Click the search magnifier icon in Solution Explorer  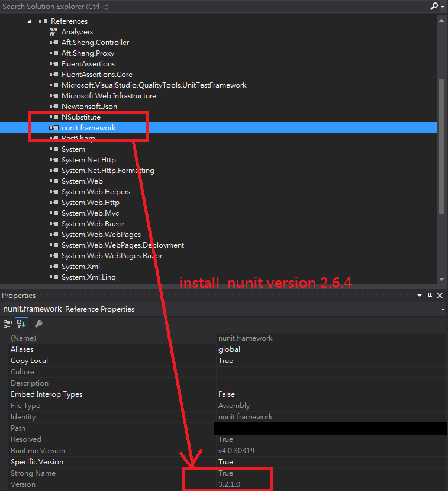[434, 6]
